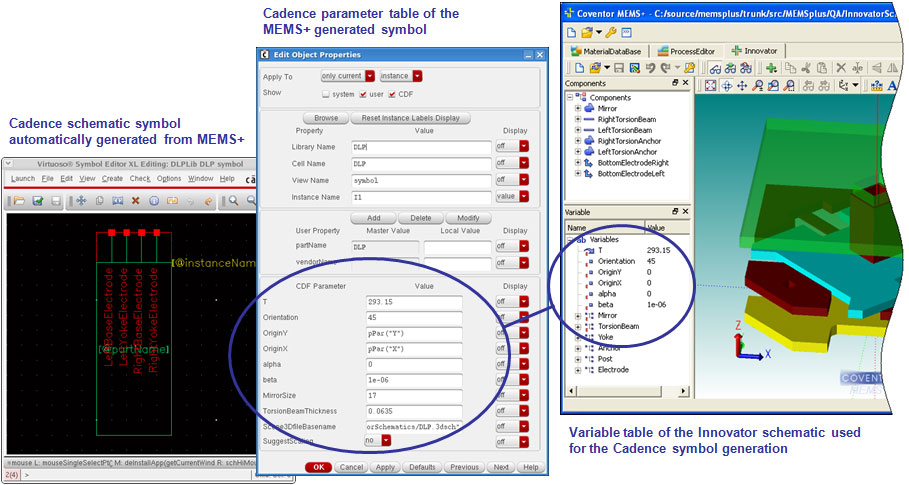This screenshot has width=909, height=485.
Task: Open the Options menu in Virtuoso
Action: (x=169, y=178)
